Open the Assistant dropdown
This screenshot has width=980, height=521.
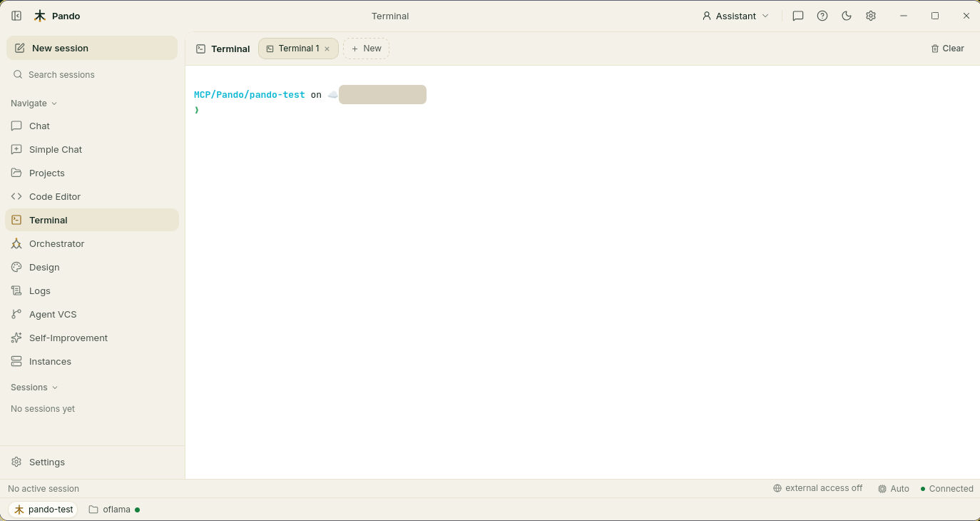point(736,16)
